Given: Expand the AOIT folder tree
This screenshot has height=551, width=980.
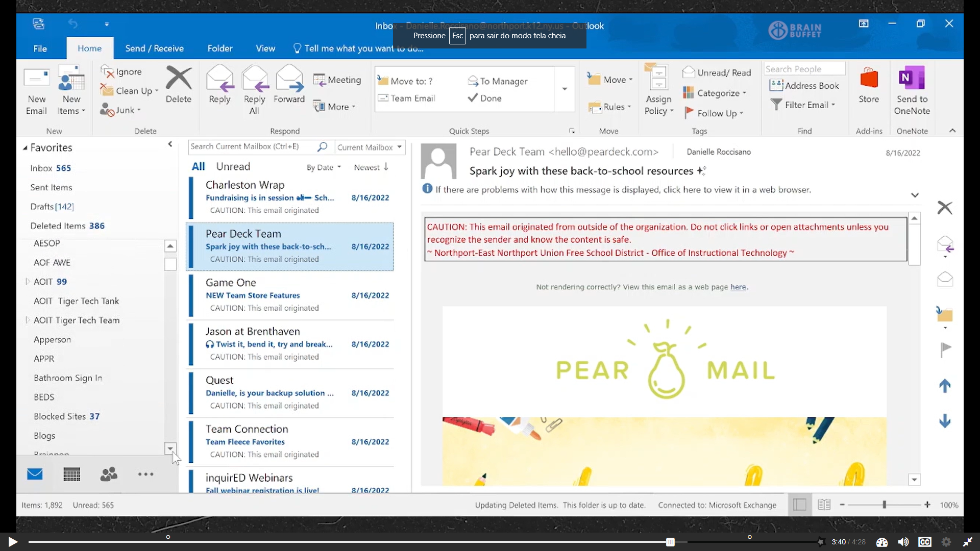Looking at the screenshot, I should tap(28, 281).
